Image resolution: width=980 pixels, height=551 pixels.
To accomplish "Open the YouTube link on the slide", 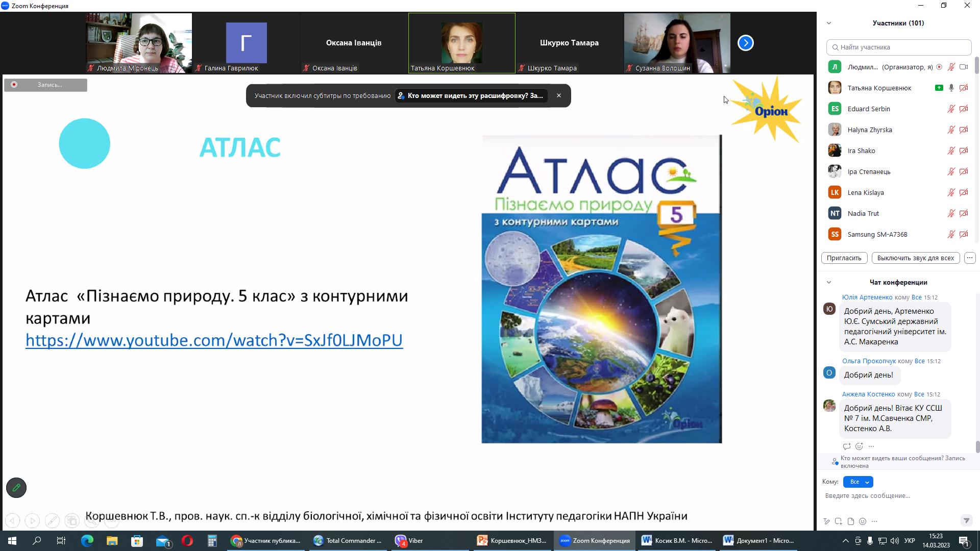I will 214,340.
